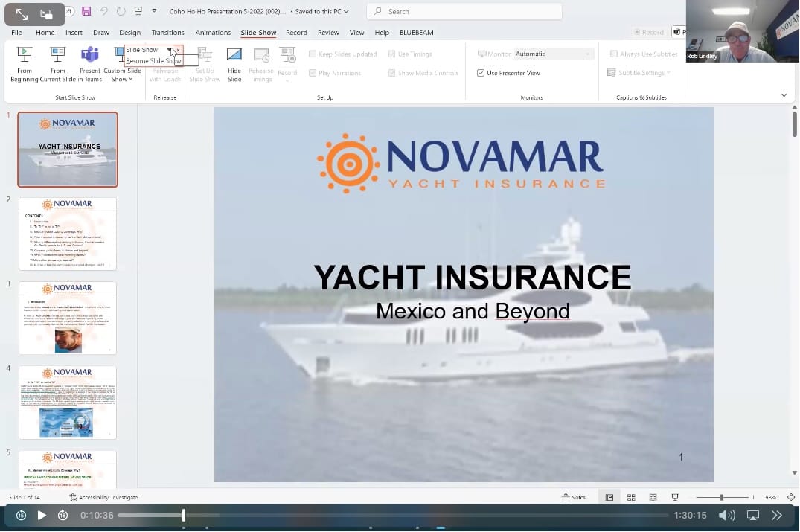Open the Monitor Automatic dropdown
This screenshot has width=800, height=532.
554,54
